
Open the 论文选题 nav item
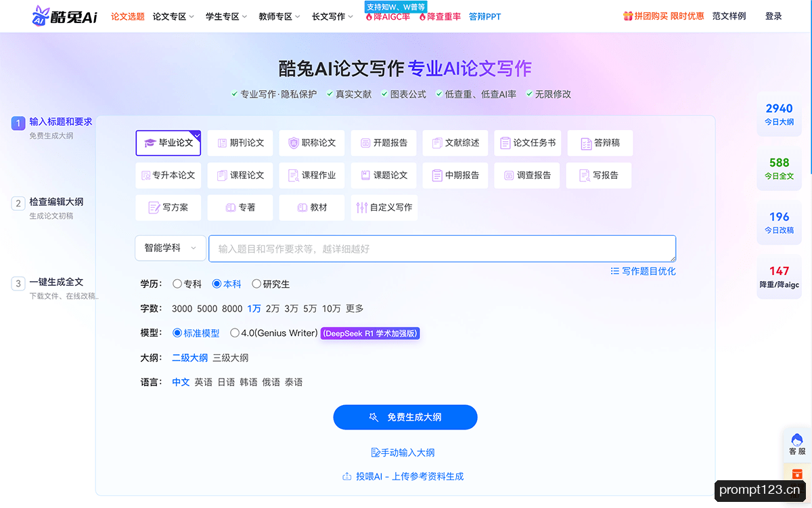pyautogui.click(x=128, y=16)
